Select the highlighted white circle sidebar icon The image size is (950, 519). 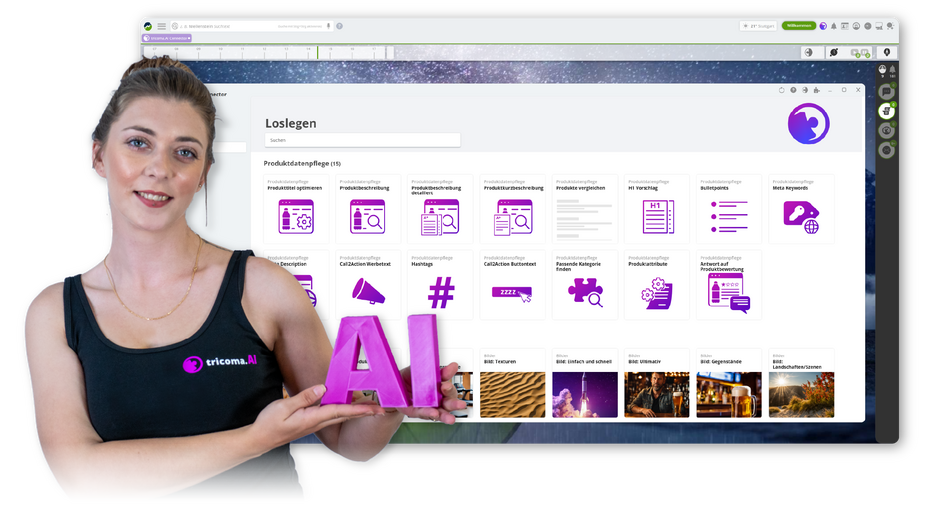(886, 111)
